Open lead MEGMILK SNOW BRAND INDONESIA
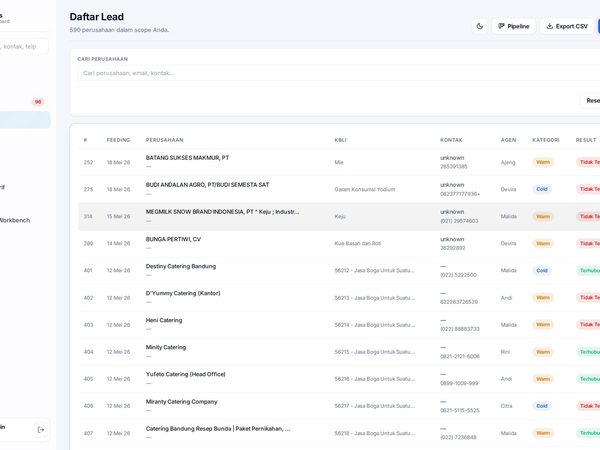The image size is (600, 450). coord(222,212)
